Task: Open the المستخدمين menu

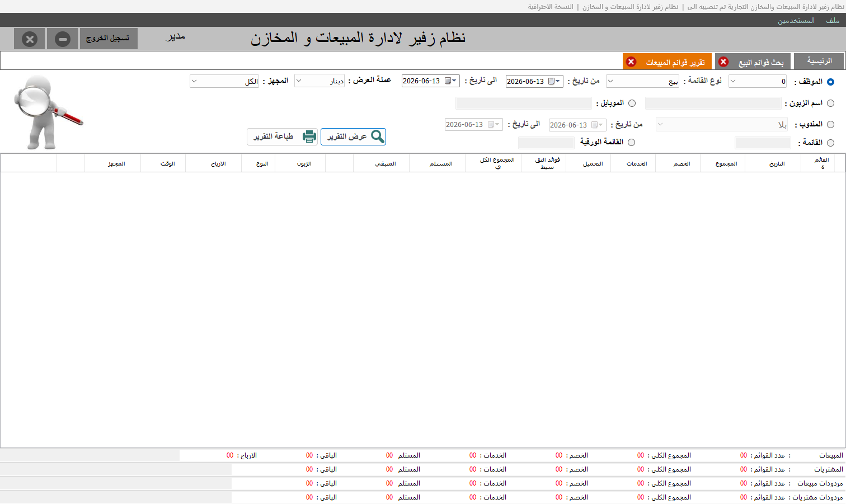Action: (x=796, y=20)
